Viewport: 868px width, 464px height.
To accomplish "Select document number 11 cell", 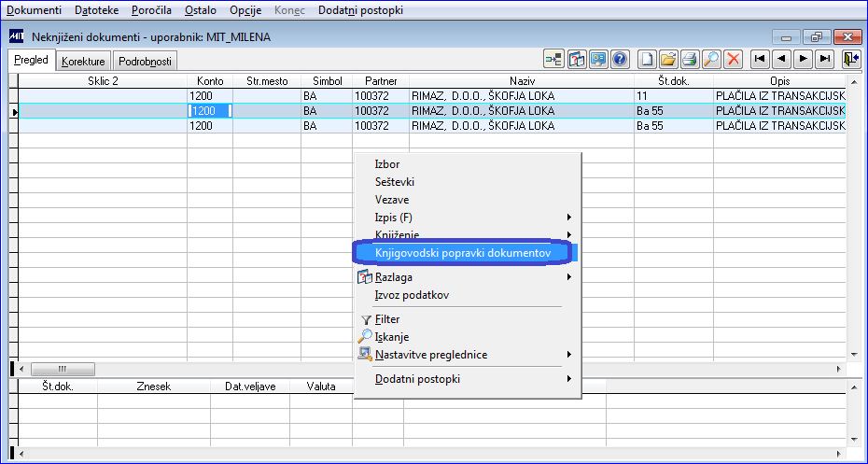I will [674, 96].
